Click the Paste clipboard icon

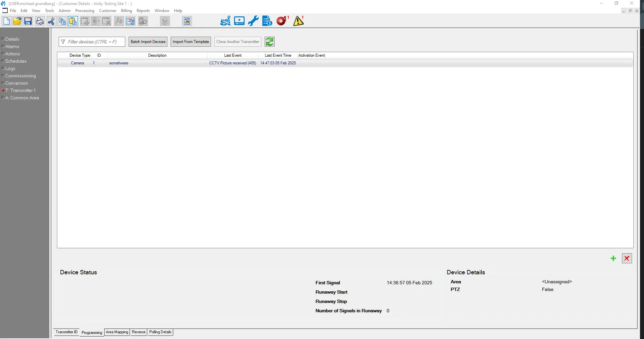(x=73, y=21)
